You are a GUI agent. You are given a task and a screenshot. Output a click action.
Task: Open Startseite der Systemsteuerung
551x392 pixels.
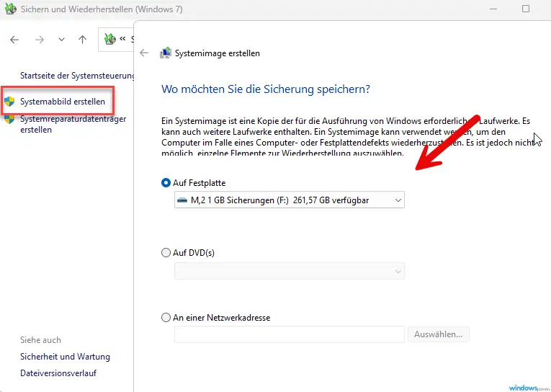[76, 75]
